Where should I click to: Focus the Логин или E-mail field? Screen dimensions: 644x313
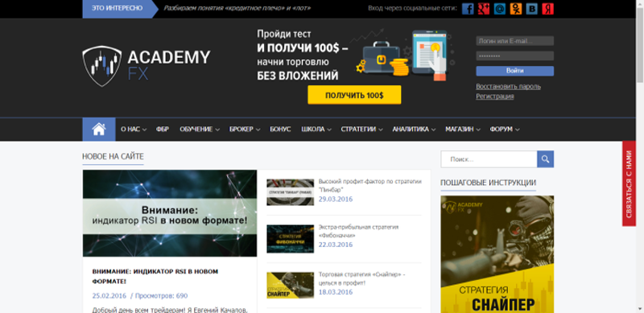point(514,41)
